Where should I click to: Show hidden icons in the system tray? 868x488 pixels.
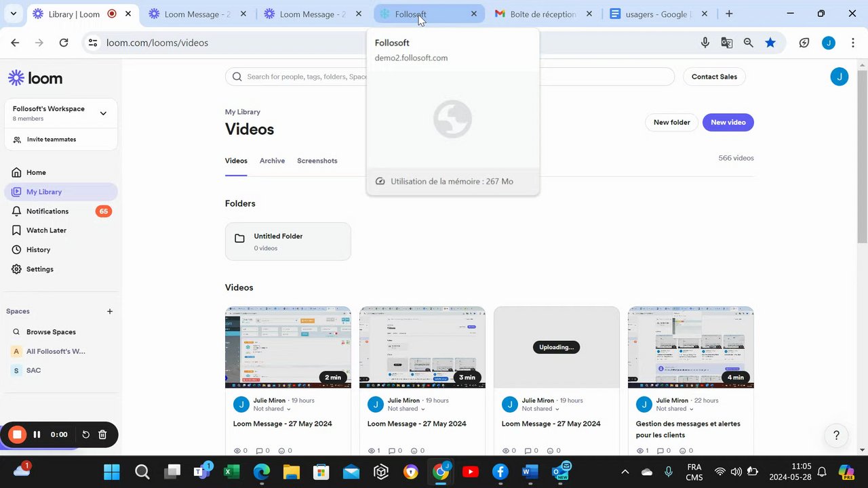tap(625, 472)
